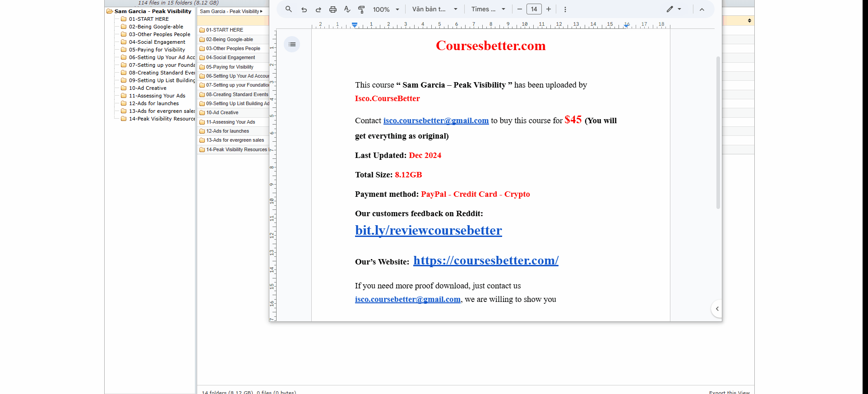Click the side panel collapse chevron
The height and width of the screenshot is (394, 868).
[x=717, y=309]
